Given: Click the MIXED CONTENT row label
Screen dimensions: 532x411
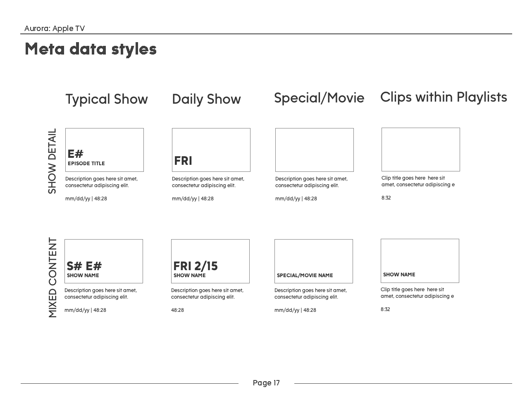Looking at the screenshot, I should (52, 278).
